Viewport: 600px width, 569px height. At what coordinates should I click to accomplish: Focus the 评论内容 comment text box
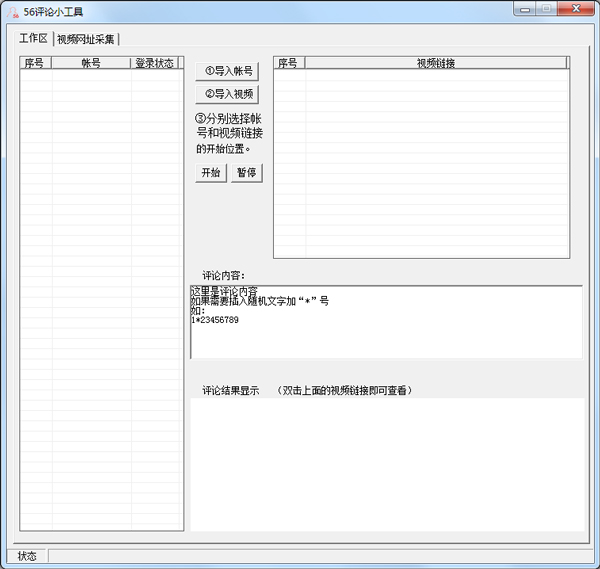click(386, 322)
